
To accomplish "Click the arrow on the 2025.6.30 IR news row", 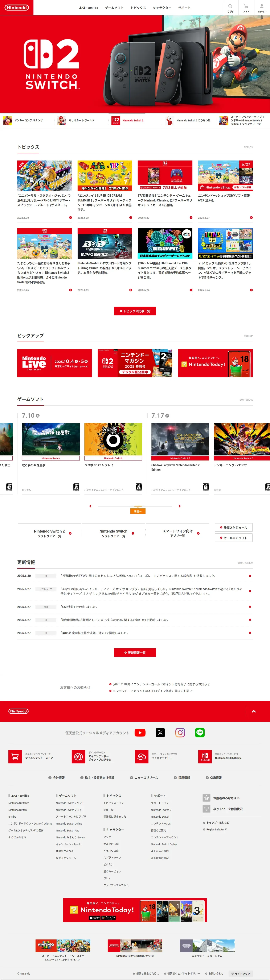I will (250, 576).
